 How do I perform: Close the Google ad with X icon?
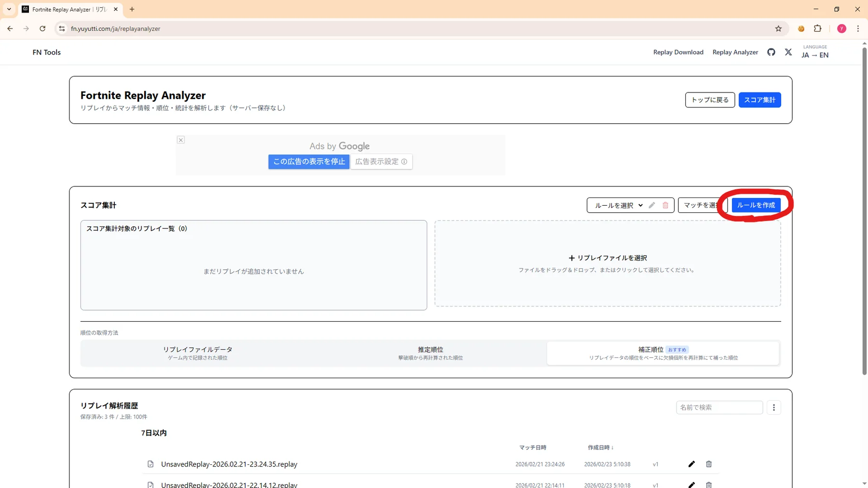(181, 140)
